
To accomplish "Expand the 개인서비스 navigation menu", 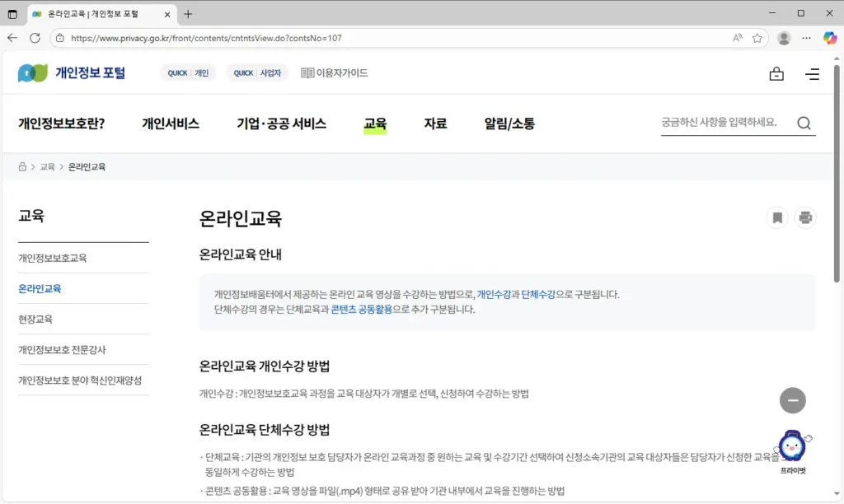I will tap(171, 124).
